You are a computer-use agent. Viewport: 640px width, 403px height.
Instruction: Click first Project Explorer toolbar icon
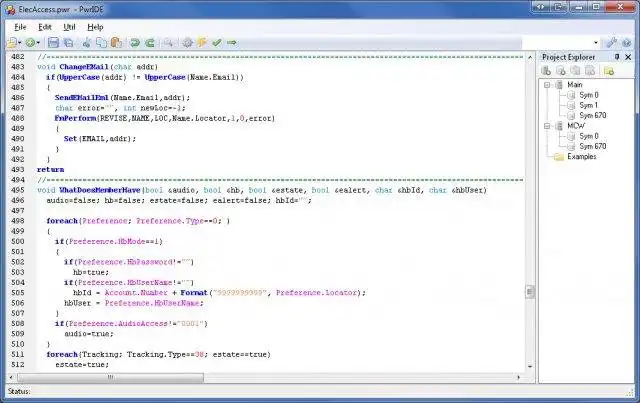click(x=546, y=71)
